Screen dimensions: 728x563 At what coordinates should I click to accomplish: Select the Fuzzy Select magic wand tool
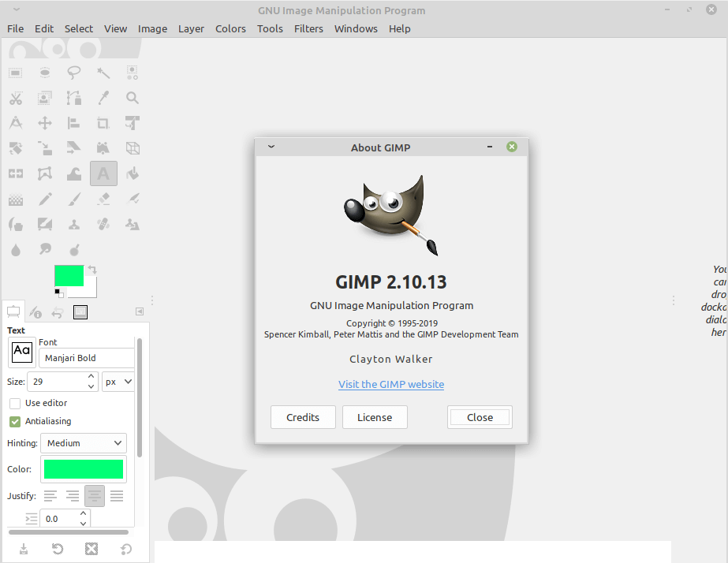[x=103, y=73]
